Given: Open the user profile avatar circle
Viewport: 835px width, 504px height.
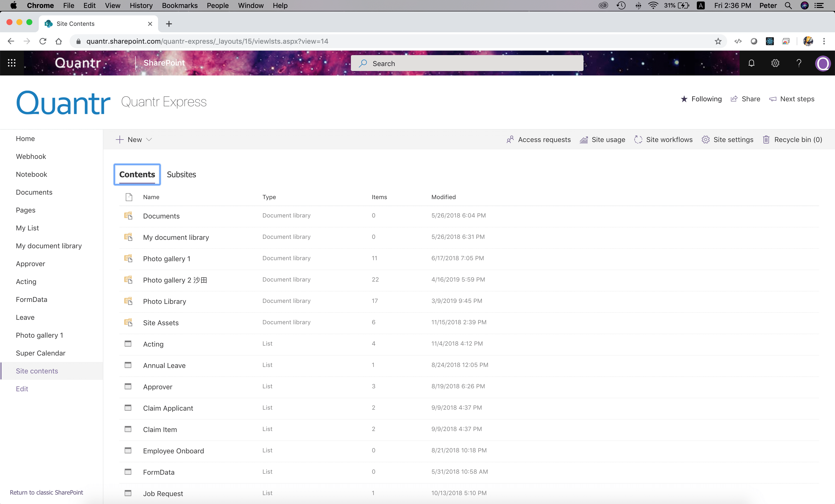Looking at the screenshot, I should (823, 63).
